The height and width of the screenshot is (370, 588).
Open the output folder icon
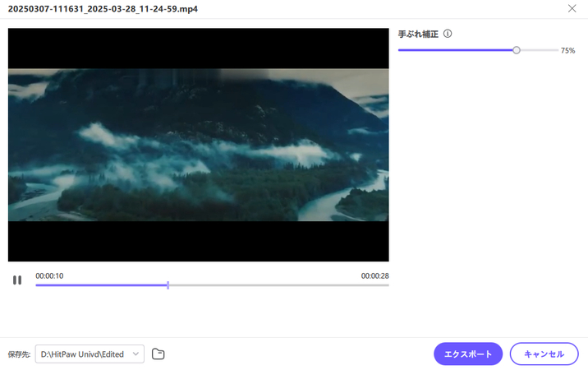tap(158, 354)
